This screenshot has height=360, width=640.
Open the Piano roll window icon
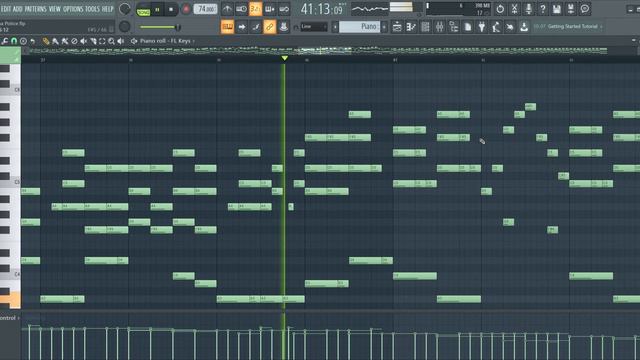coord(411,27)
